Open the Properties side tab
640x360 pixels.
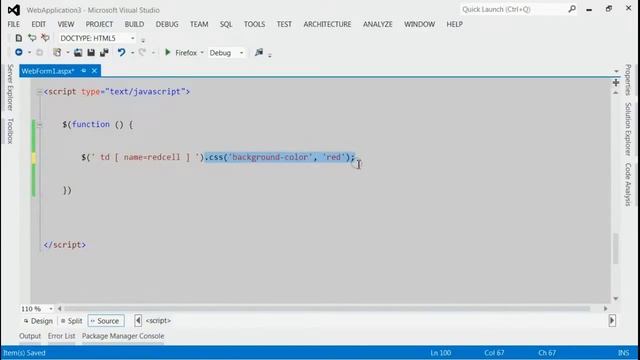pos(628,80)
